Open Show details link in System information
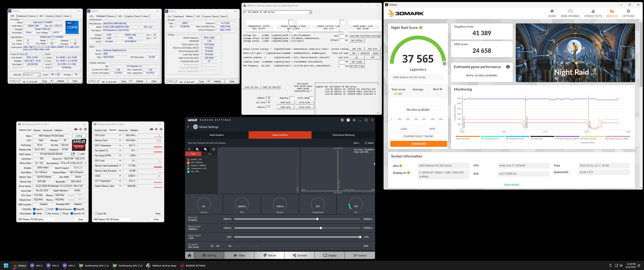This screenshot has height=270, width=644. point(511,184)
